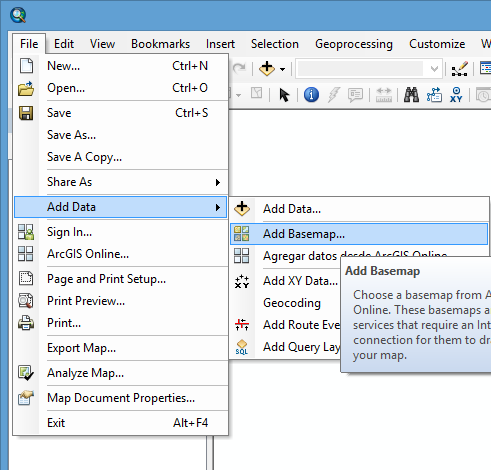This screenshot has width=491, height=470.
Task: Open the Edit menu
Action: point(64,44)
